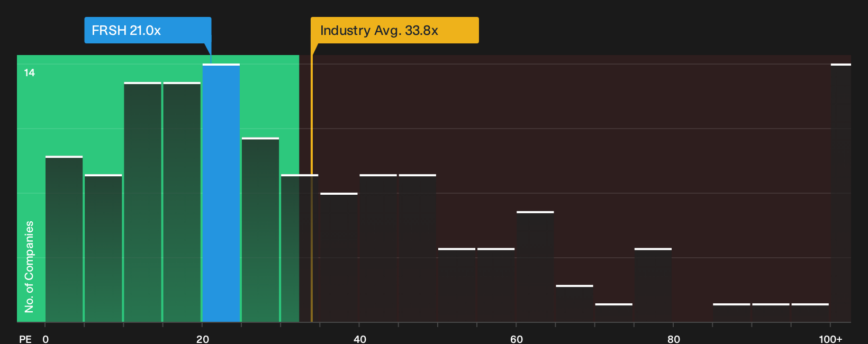Select the histogram bar starting at PE 40
Viewport: 868px width, 344px height.
(378, 248)
